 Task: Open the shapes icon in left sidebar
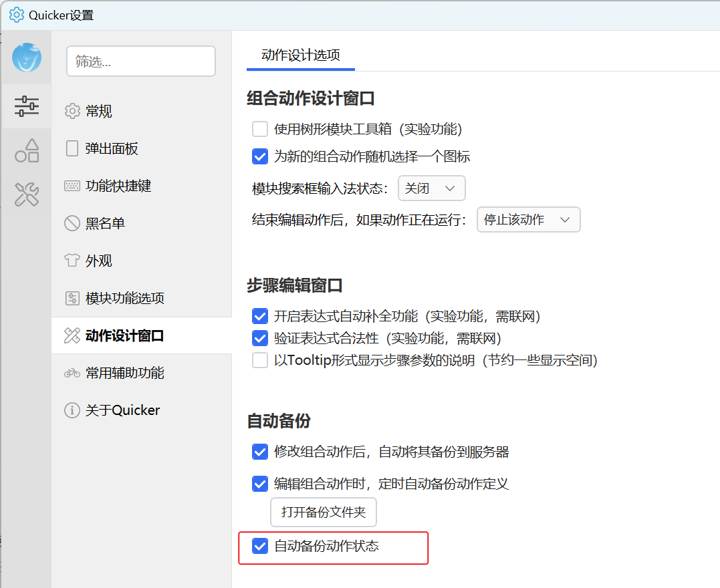pos(27,151)
